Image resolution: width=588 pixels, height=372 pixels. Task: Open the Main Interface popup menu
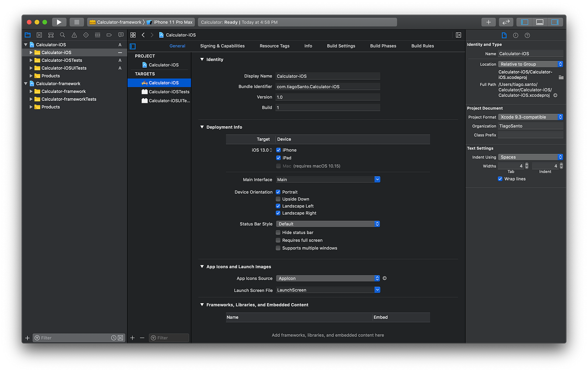tap(328, 179)
